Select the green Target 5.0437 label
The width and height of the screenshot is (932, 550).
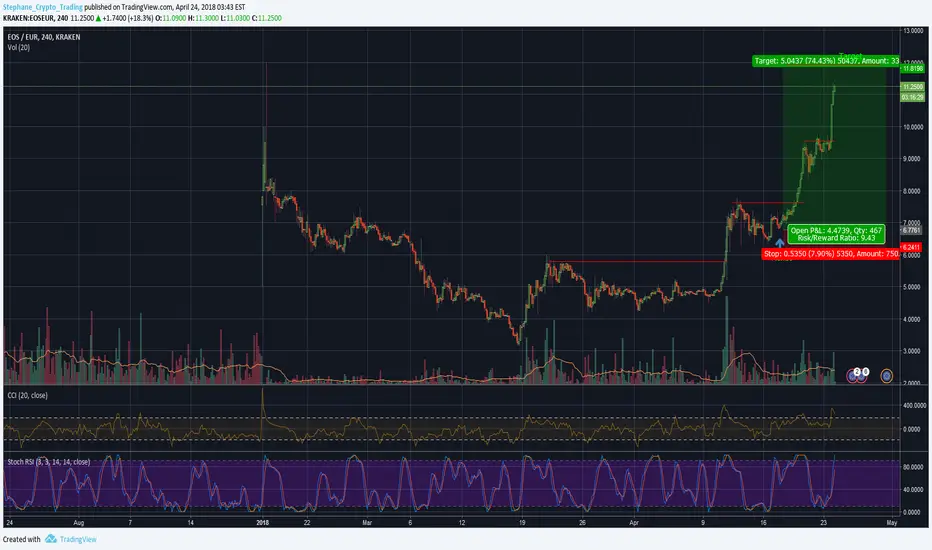point(826,61)
